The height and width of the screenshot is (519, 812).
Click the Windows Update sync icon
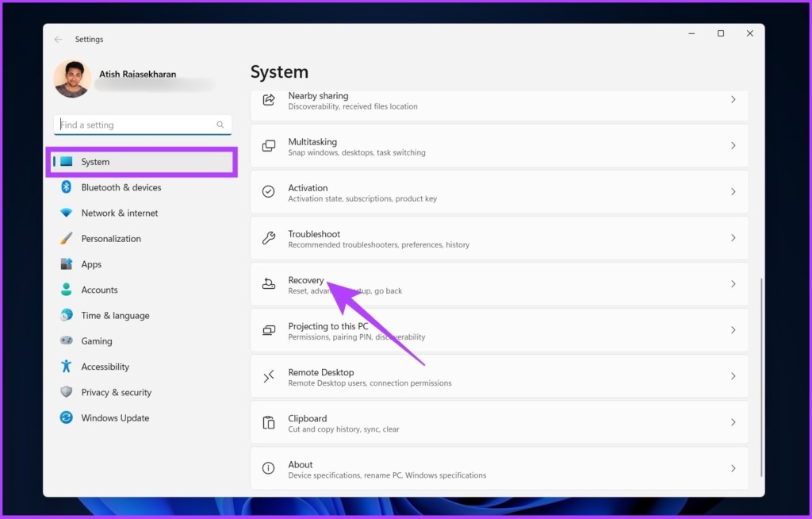(67, 417)
